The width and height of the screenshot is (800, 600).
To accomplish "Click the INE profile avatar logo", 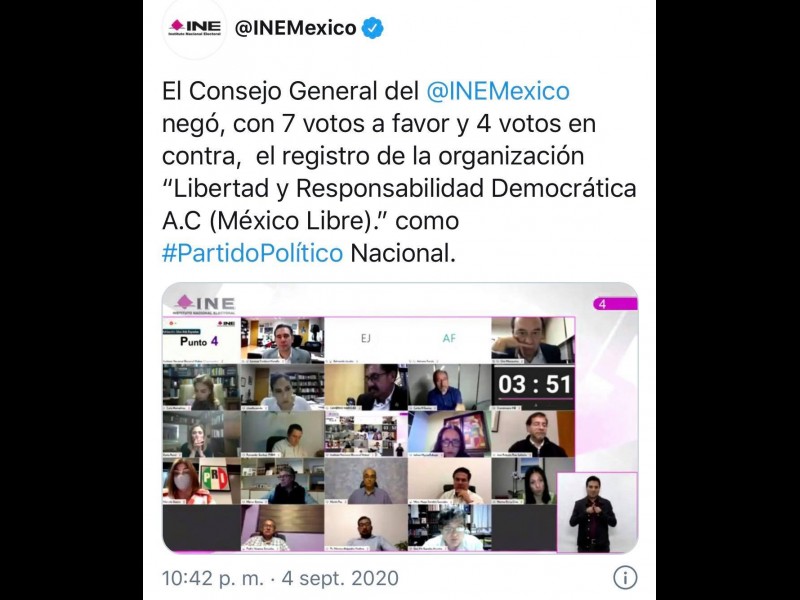I will click(194, 28).
